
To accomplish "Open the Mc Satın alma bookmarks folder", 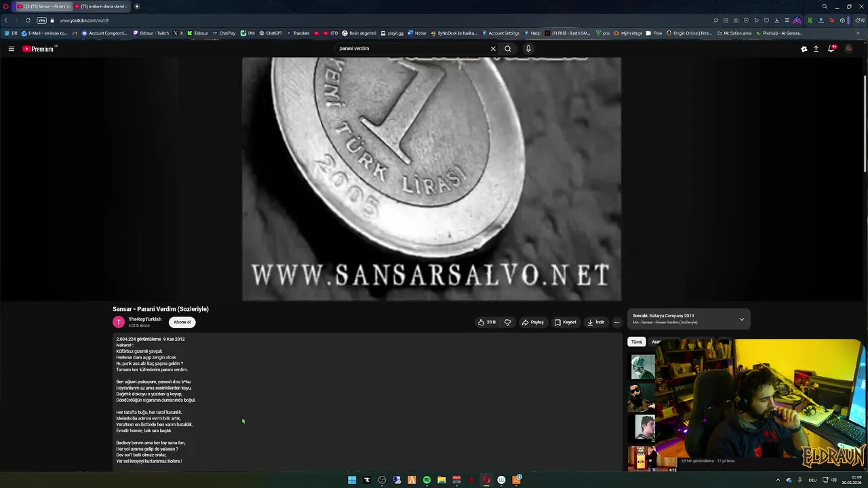I will pos(734,33).
